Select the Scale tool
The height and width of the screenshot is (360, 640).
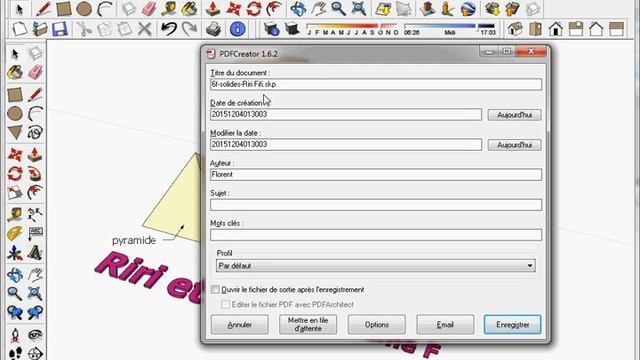[15, 193]
